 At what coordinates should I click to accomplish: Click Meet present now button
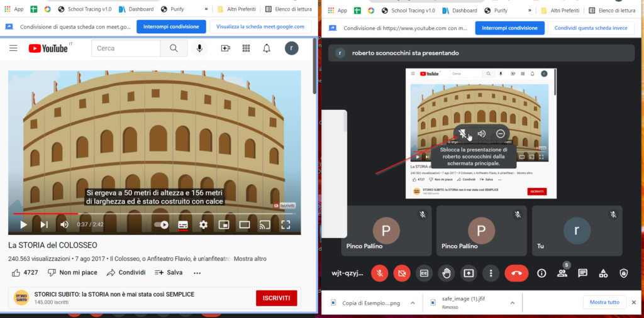[469, 273]
